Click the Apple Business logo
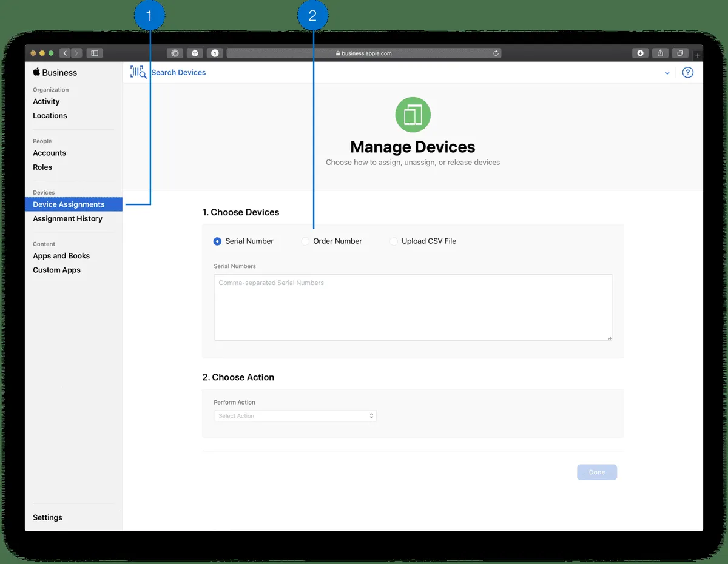The width and height of the screenshot is (728, 564). point(55,72)
